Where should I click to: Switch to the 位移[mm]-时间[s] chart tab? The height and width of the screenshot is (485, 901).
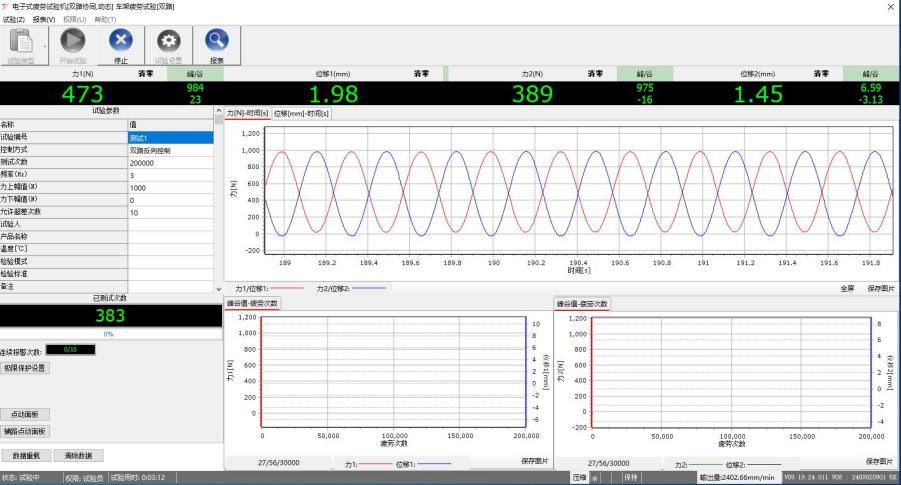coord(301,113)
